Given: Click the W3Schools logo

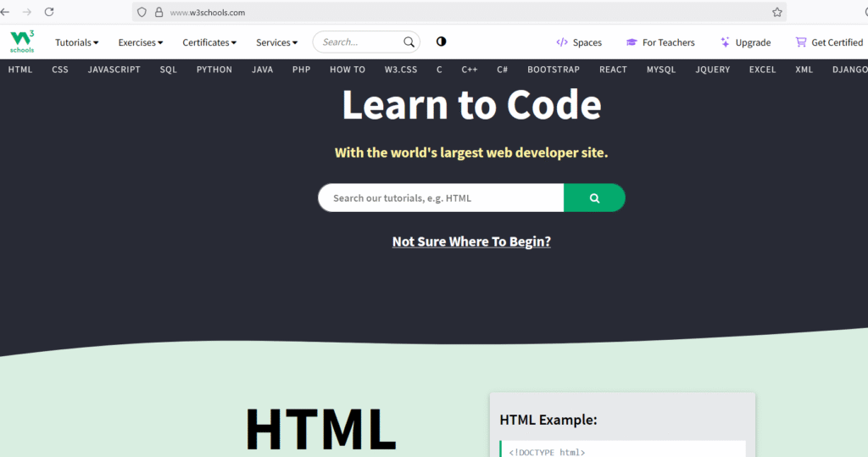Looking at the screenshot, I should 22,42.
